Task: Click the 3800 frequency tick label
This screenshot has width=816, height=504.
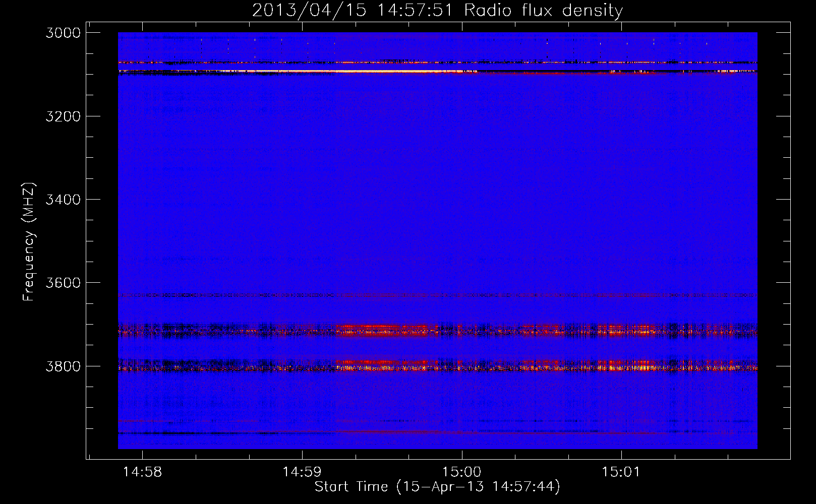Action: click(x=63, y=366)
